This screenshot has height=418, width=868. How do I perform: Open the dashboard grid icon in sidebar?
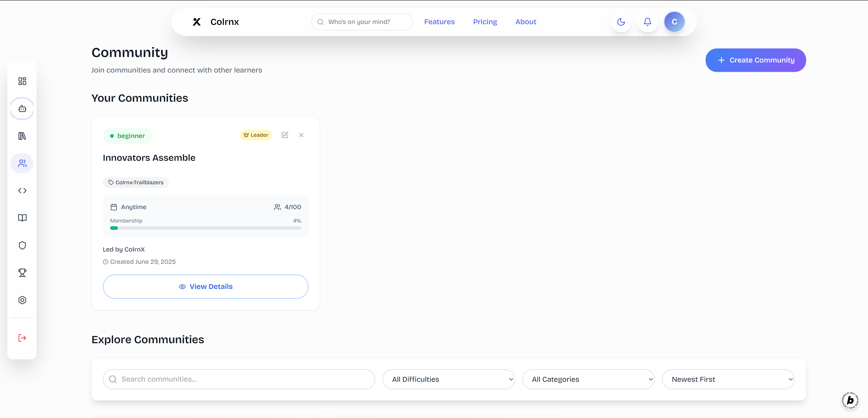pos(22,81)
